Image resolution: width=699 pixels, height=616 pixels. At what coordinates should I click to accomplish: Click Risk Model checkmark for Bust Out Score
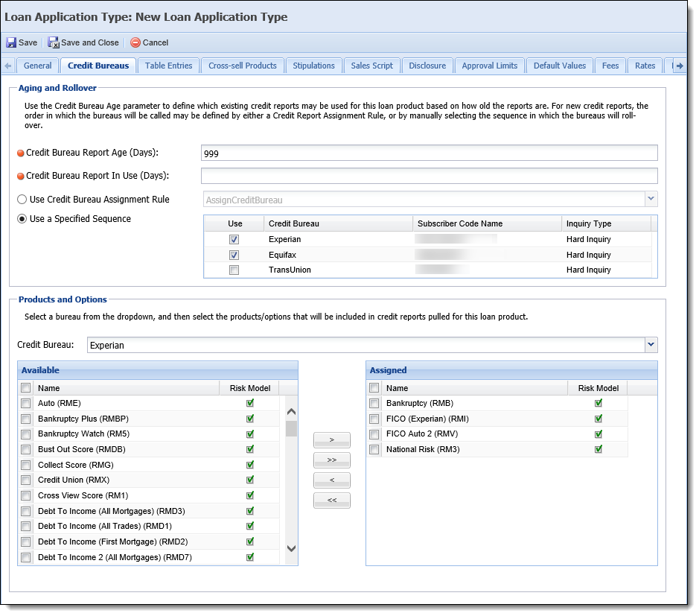click(x=250, y=449)
